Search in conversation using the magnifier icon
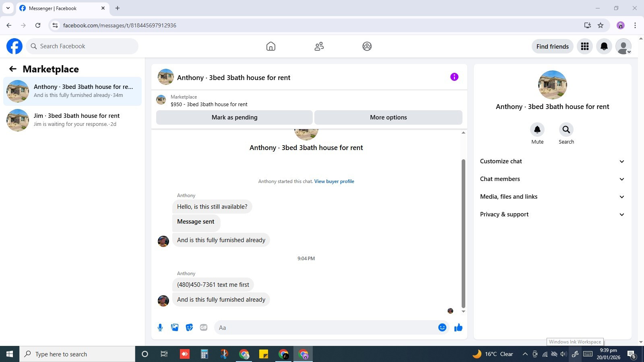The image size is (644, 362). coord(566,130)
